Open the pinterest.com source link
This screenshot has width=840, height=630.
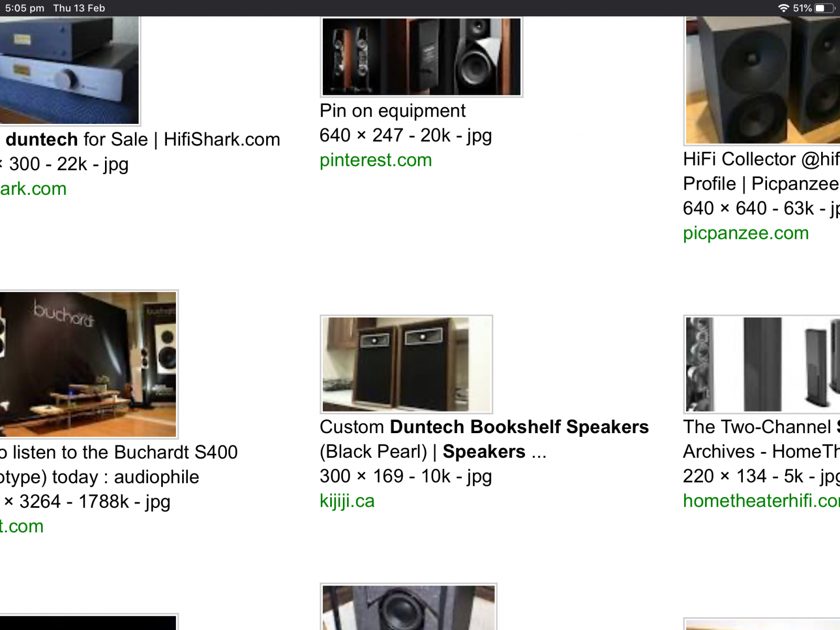tap(376, 160)
